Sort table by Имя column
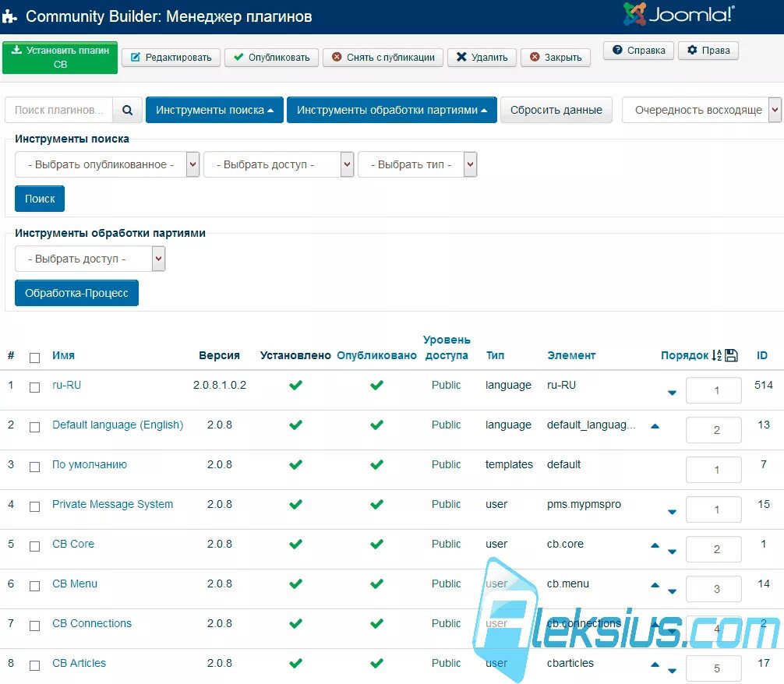This screenshot has width=784, height=684. (x=63, y=355)
